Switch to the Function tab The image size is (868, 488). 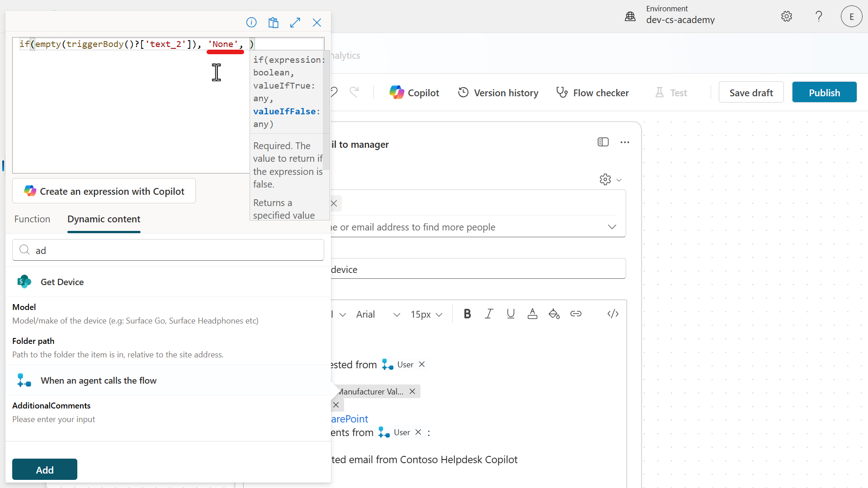tap(32, 219)
